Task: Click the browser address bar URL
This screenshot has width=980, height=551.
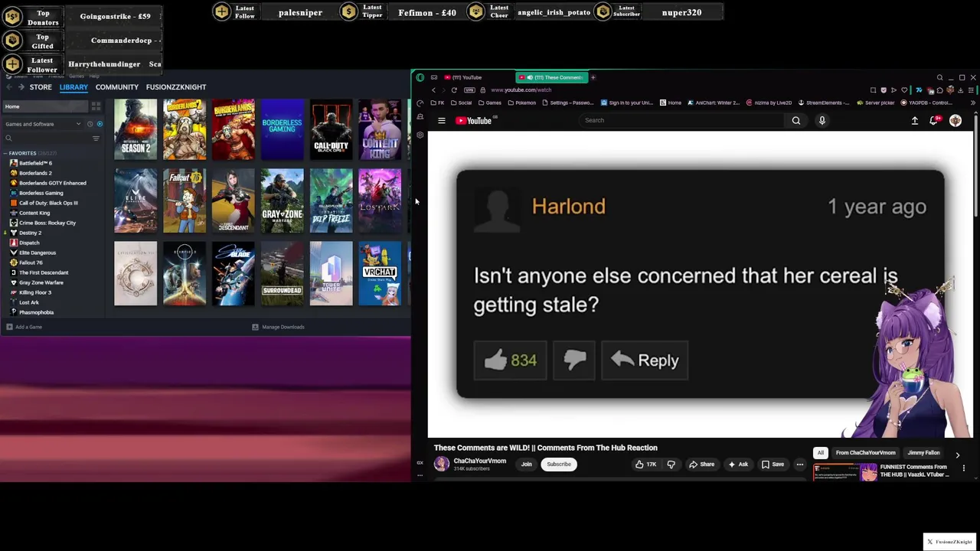Action: [x=521, y=90]
